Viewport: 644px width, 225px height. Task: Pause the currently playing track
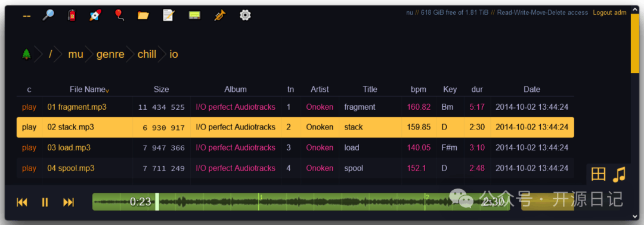[45, 202]
